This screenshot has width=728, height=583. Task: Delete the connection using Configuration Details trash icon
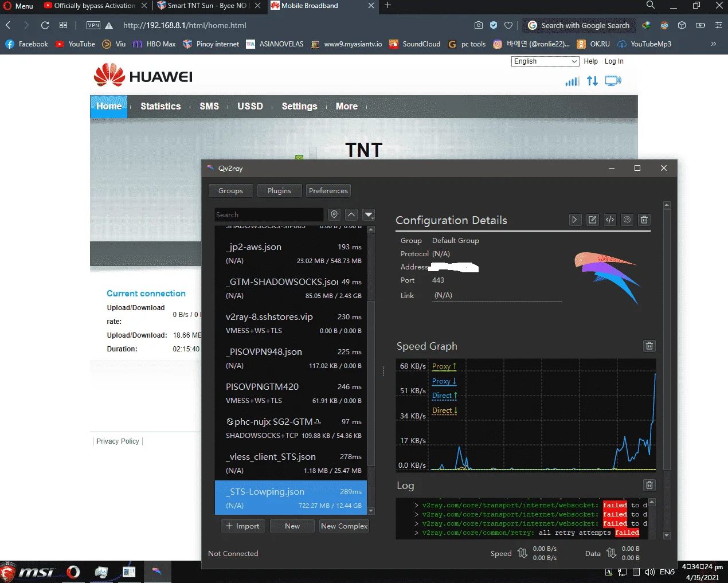[644, 220]
